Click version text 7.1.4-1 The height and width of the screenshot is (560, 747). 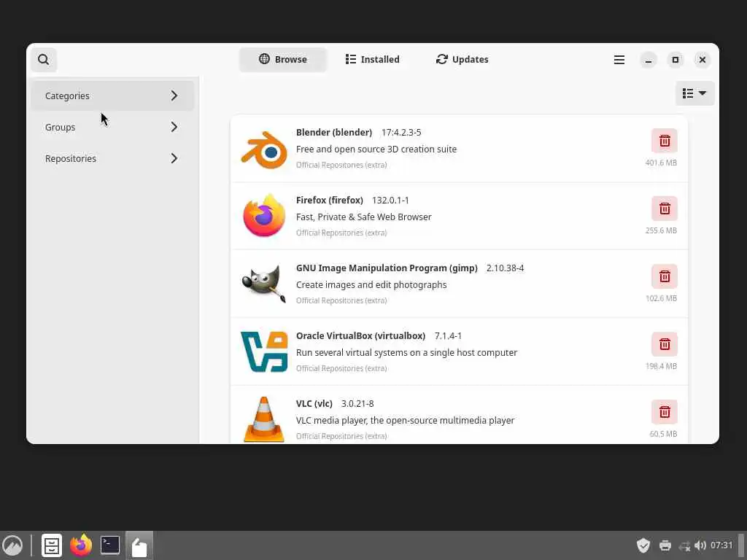pyautogui.click(x=448, y=335)
